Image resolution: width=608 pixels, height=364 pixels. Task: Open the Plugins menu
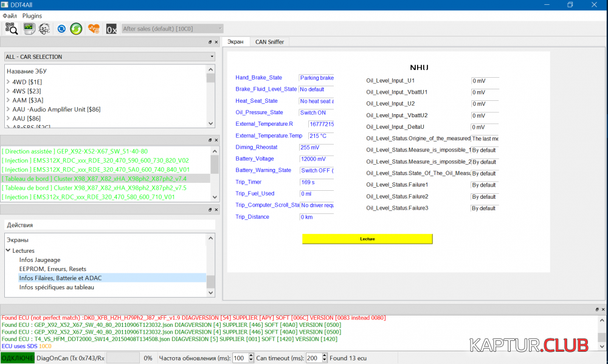point(32,16)
